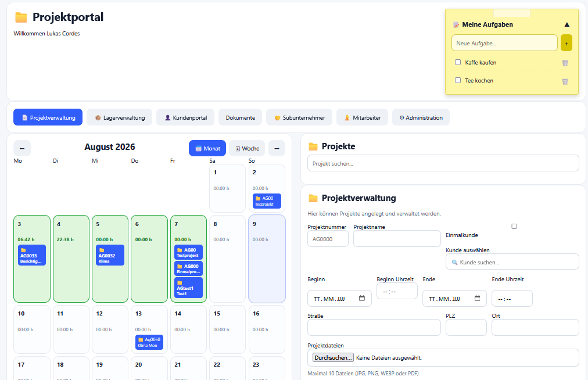Viewport: 588px width, 380px height.
Task: Click the Meine Aufgaben notepad icon
Action: [456, 25]
